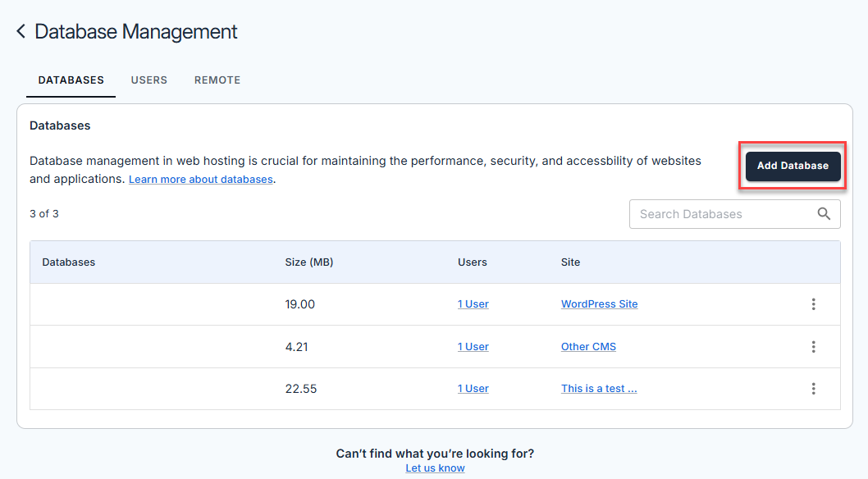Click the Let us know link
Image resolution: width=868 pixels, height=479 pixels.
[435, 468]
